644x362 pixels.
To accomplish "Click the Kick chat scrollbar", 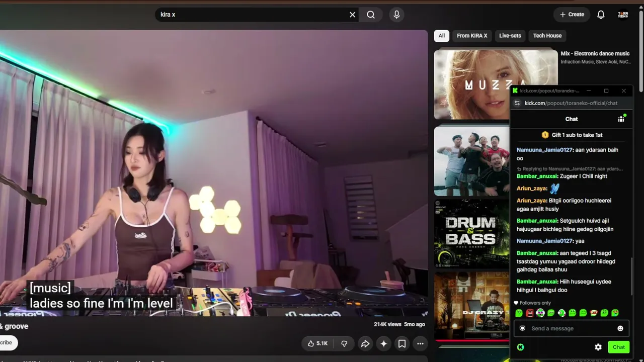I will click(x=632, y=277).
